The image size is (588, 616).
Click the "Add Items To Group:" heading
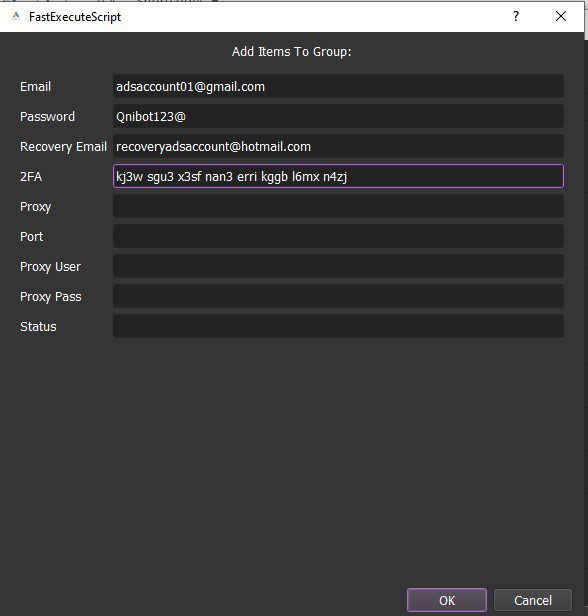pyautogui.click(x=291, y=51)
